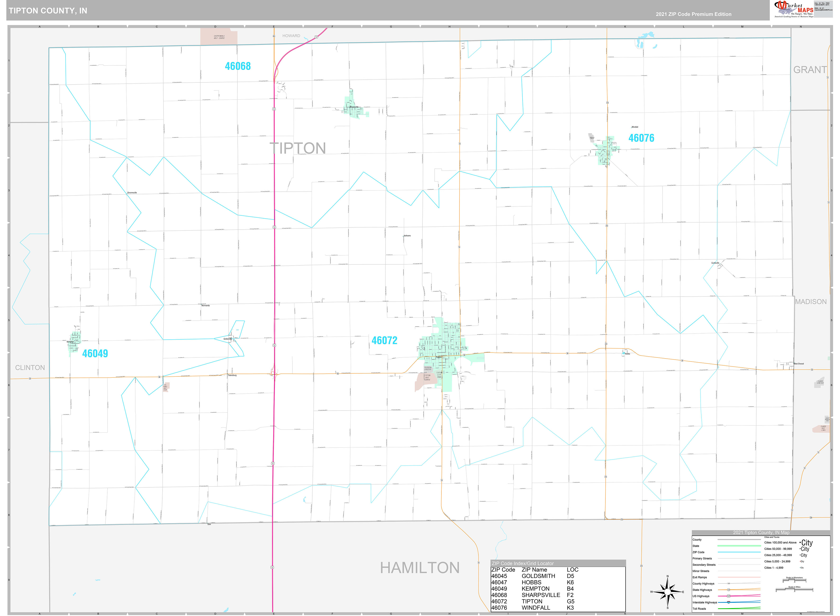Click the County Highways marker in legend
840x616 pixels.
(729, 584)
